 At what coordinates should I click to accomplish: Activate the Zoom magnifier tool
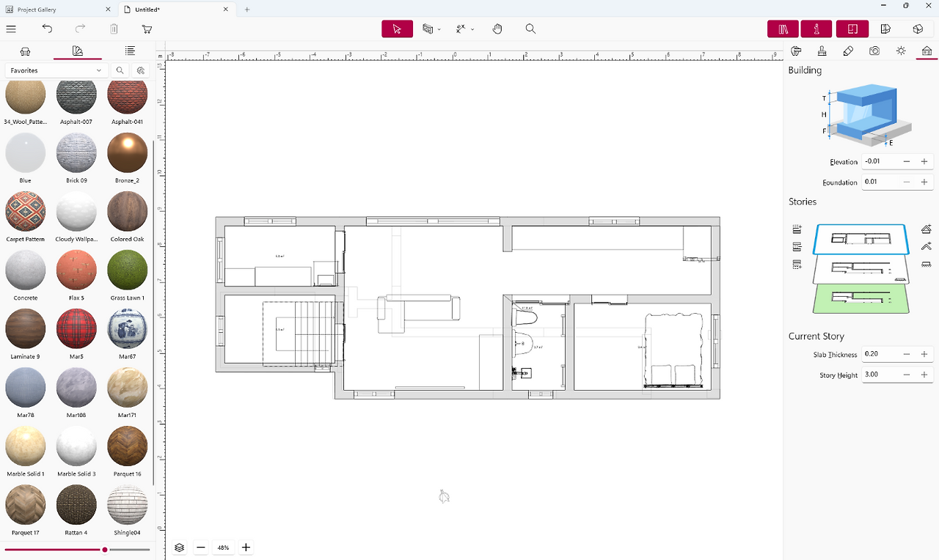pos(530,29)
